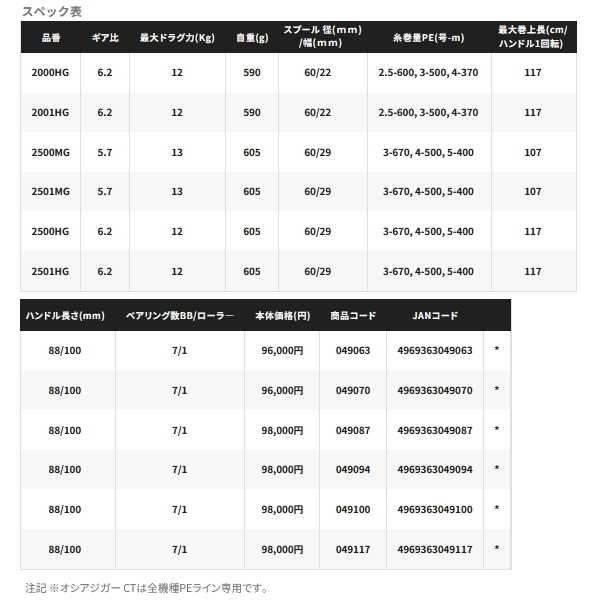Select product code 049117
Viewport: 600px width, 600px height.
click(x=353, y=549)
